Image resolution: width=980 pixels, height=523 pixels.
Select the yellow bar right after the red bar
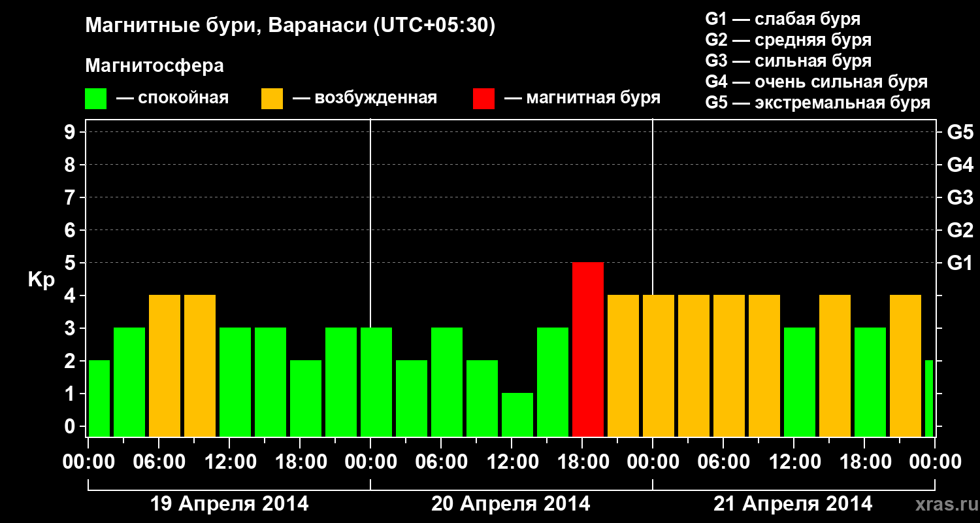pos(623,365)
